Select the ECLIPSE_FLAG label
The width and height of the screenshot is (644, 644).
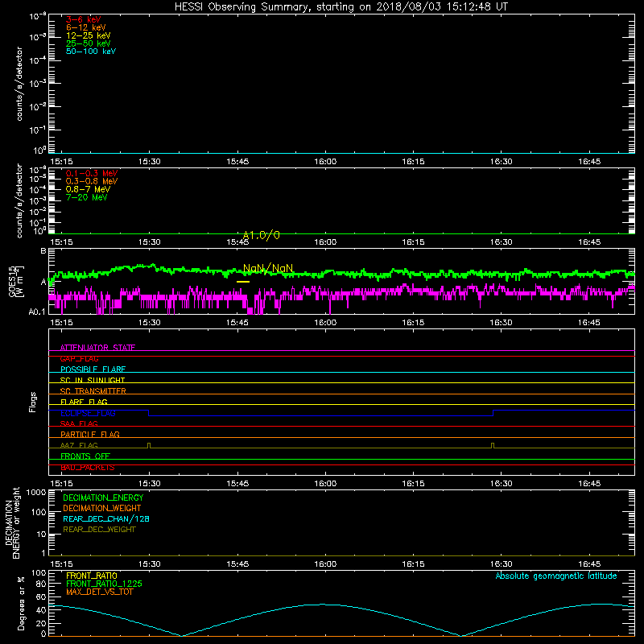tap(88, 413)
